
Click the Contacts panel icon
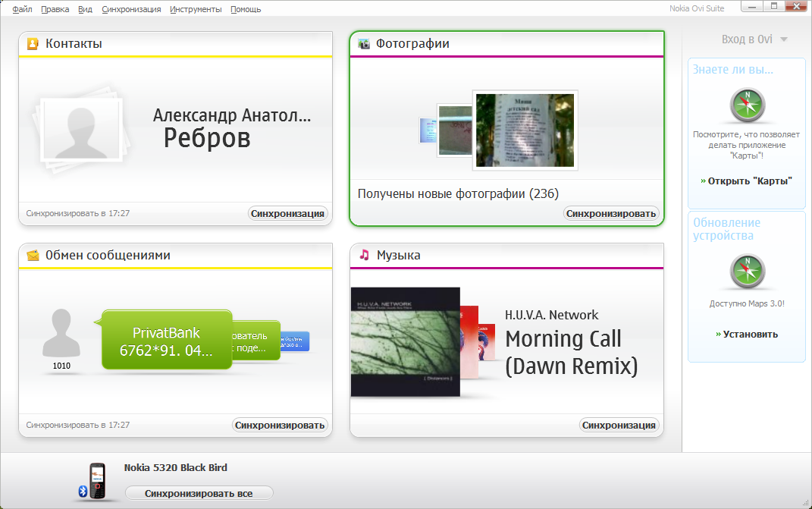point(33,43)
